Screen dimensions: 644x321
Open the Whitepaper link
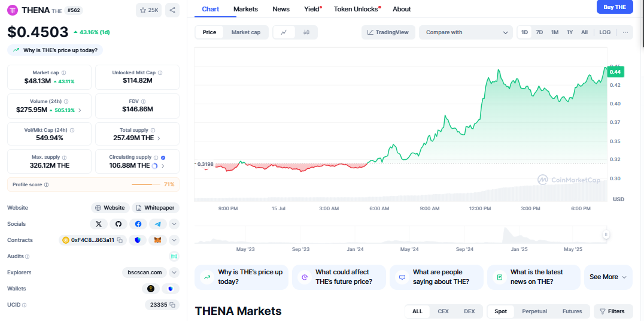(156, 208)
